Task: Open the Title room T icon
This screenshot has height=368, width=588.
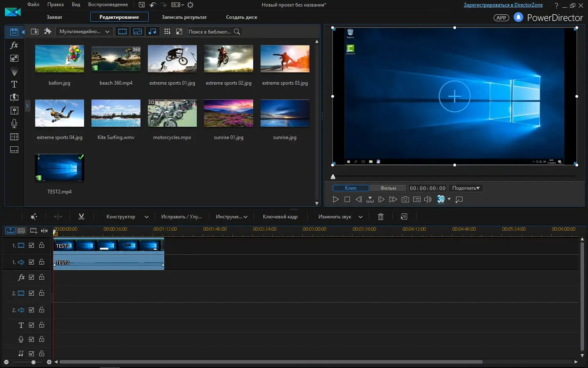Action: (14, 84)
